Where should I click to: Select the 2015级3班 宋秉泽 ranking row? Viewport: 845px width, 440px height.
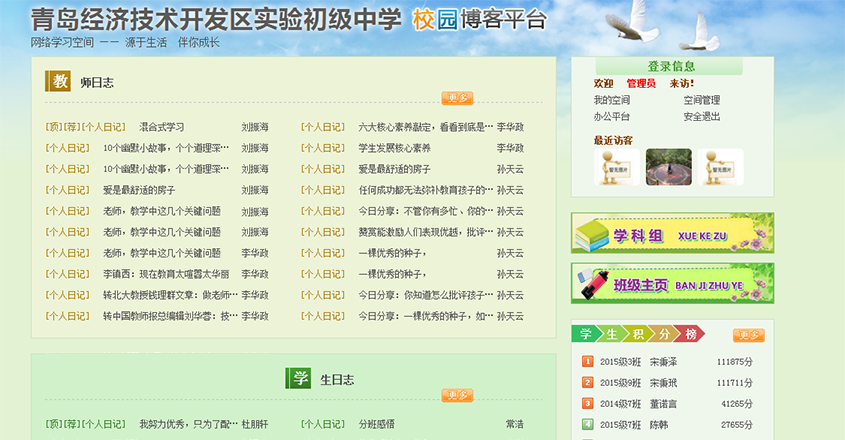(x=667, y=362)
